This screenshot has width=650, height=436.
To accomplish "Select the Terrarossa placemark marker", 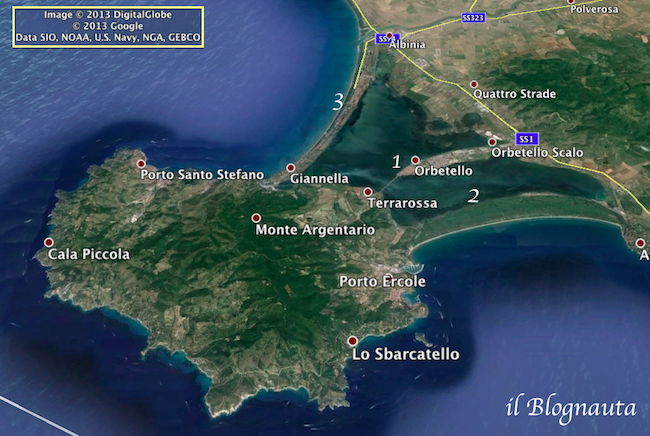I will click(368, 192).
